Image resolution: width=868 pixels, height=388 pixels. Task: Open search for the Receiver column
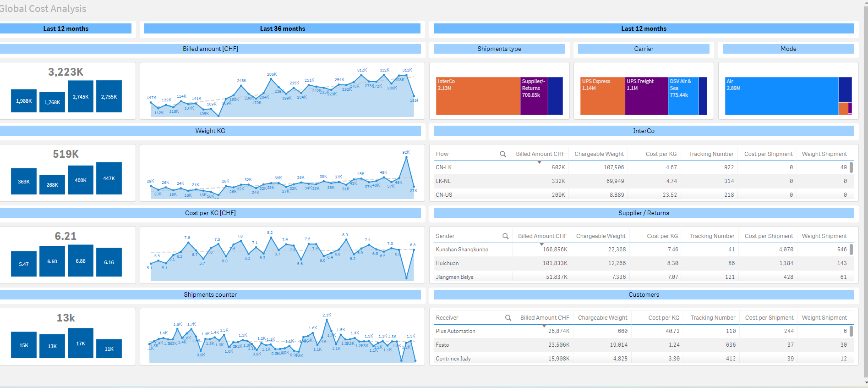click(508, 318)
